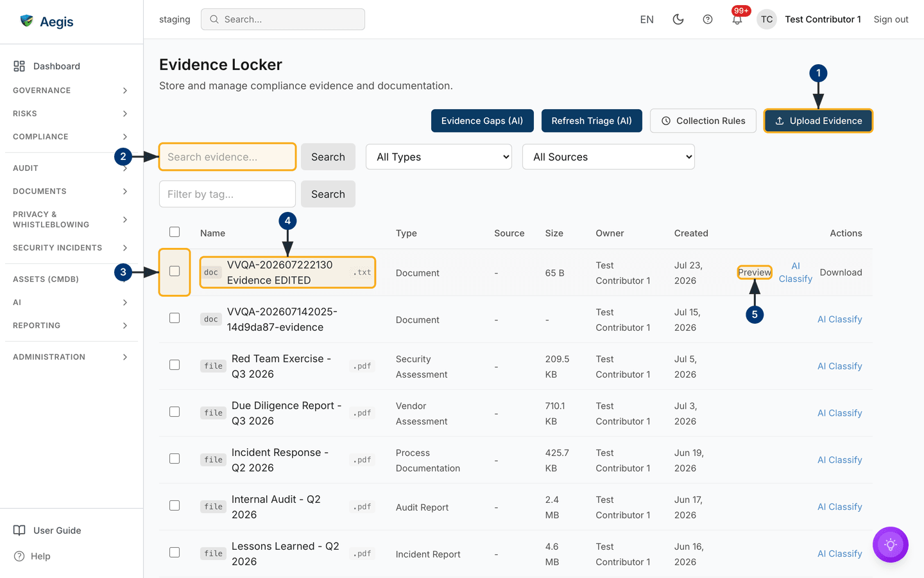Click the doc badge for VVQA-202607222130

click(211, 272)
